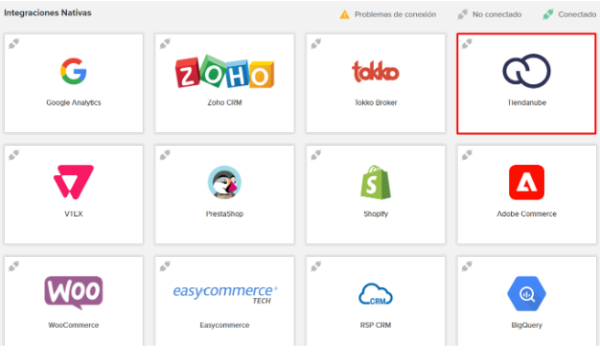Click plug status icon on BigQuery card

pyautogui.click(x=467, y=266)
